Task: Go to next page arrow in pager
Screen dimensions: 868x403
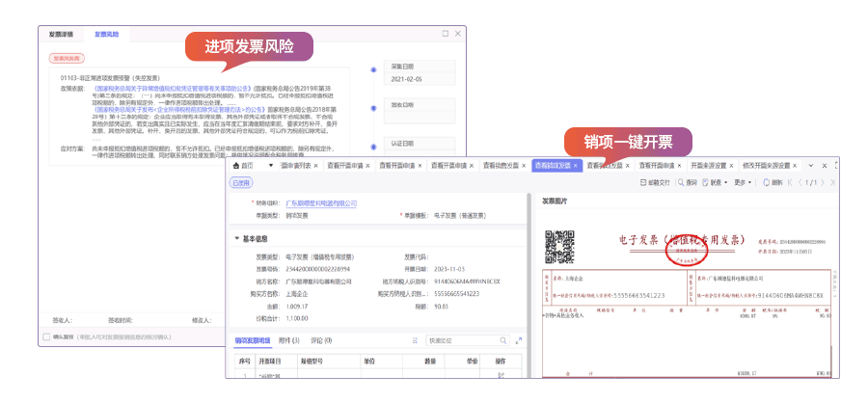Action: pyautogui.click(x=823, y=182)
